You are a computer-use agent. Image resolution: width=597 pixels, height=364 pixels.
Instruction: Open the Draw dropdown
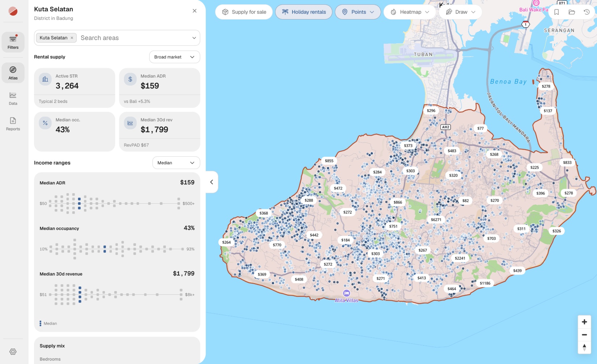tap(460, 12)
